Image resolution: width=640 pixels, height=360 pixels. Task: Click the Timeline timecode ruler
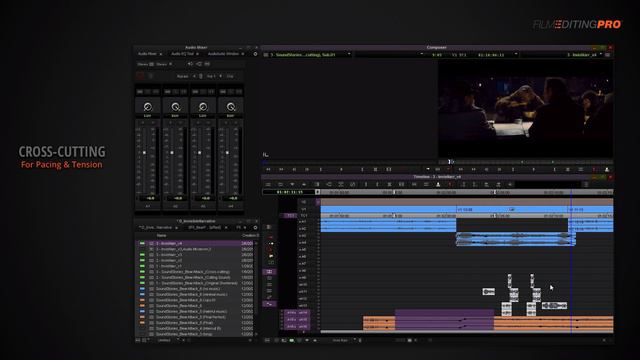pos(467,192)
